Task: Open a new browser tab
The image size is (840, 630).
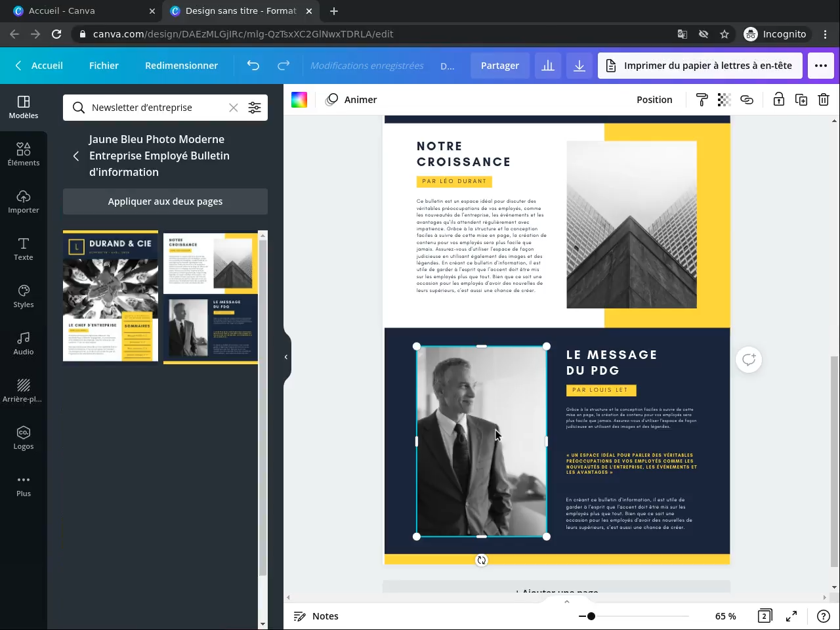Action: (334, 11)
